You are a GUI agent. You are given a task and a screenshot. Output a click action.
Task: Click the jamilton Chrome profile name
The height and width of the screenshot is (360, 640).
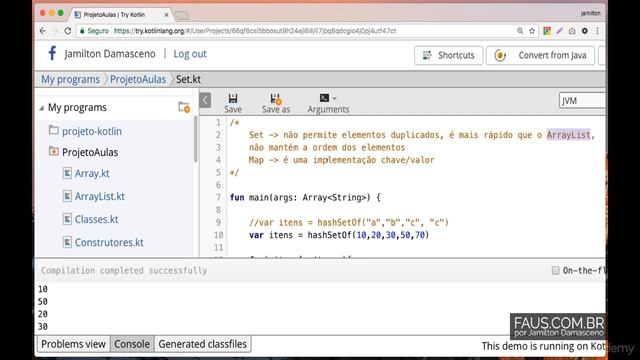[x=590, y=13]
